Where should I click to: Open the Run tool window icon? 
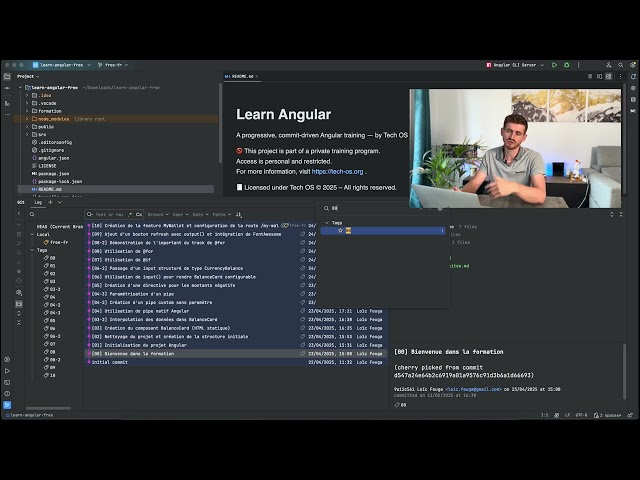(x=7, y=371)
